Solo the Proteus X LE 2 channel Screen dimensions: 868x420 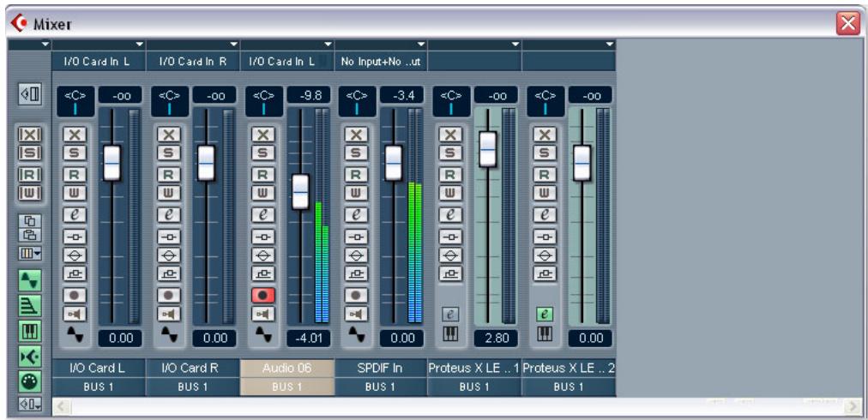pos(545,152)
